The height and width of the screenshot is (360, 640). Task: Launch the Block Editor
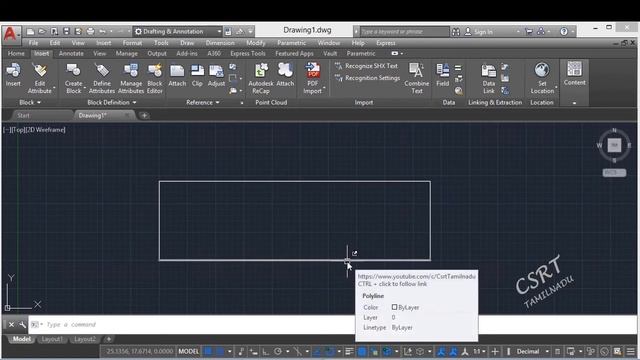pyautogui.click(x=155, y=79)
